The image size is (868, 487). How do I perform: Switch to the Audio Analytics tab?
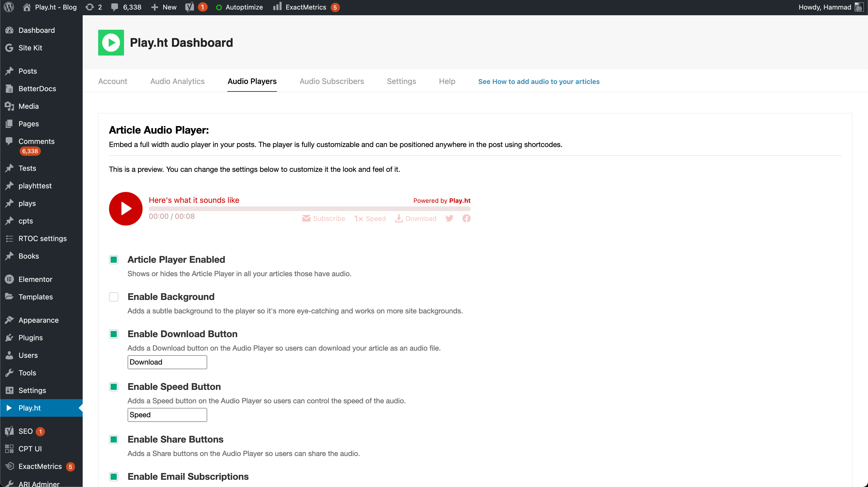coord(177,81)
